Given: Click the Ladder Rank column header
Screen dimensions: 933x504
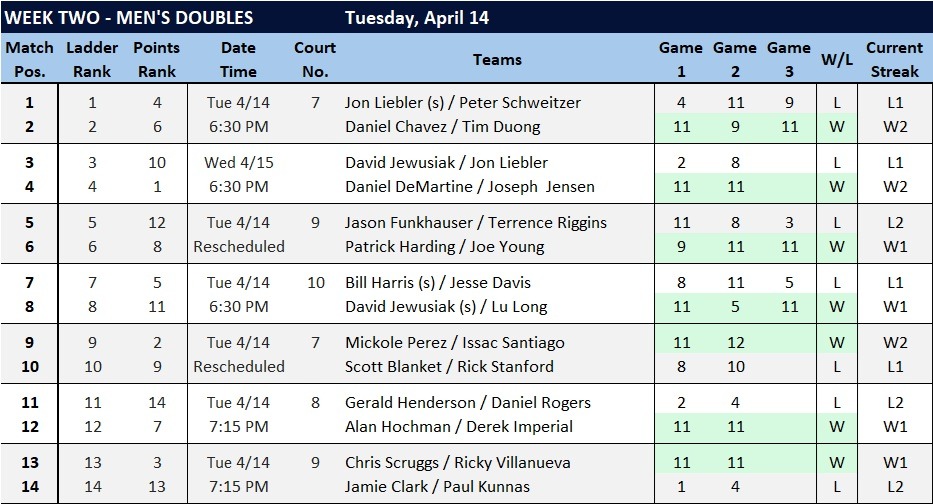Looking at the screenshot, I should pyautogui.click(x=92, y=59).
